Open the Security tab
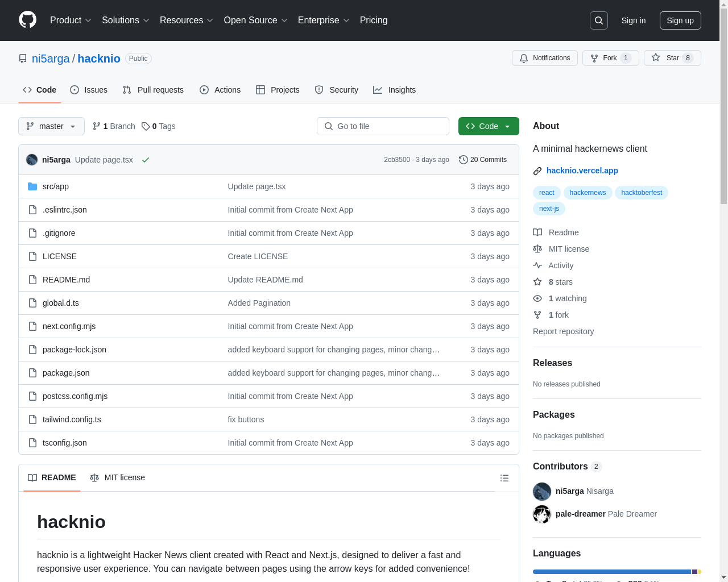This screenshot has width=728, height=582. click(337, 90)
